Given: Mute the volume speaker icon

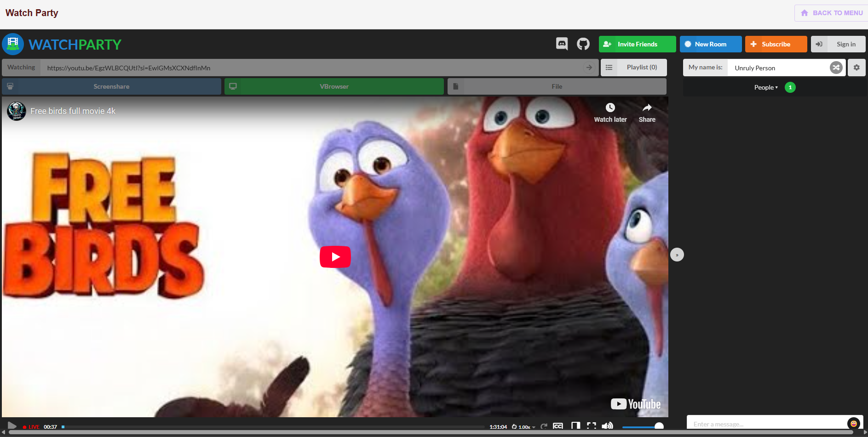Looking at the screenshot, I should [607, 426].
